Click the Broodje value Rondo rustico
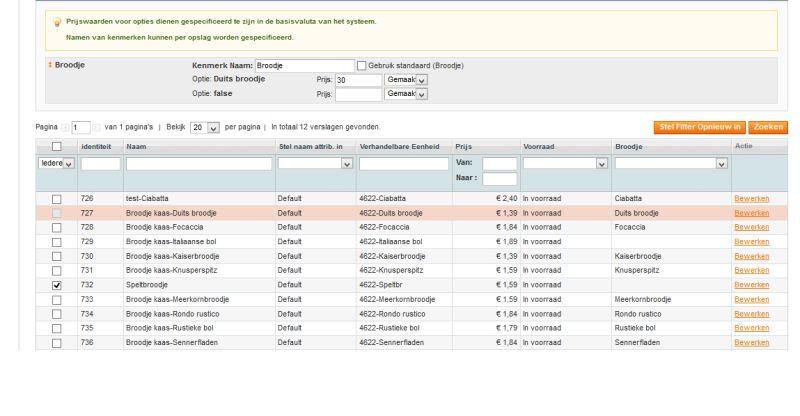The width and height of the screenshot is (800, 416). point(638,314)
